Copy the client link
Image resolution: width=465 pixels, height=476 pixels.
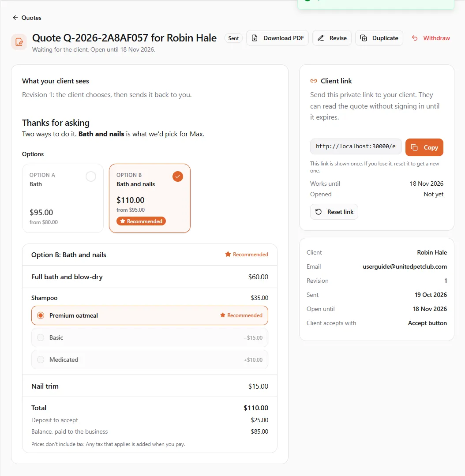coord(424,147)
